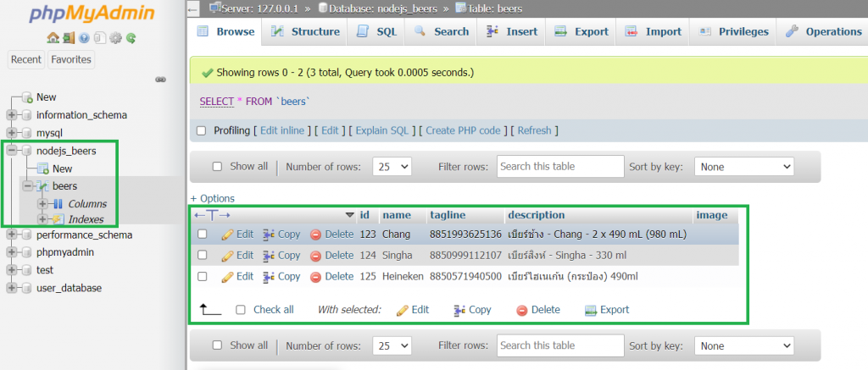The image size is (868, 370).
Task: Expand the Columns node
Action: 44,204
